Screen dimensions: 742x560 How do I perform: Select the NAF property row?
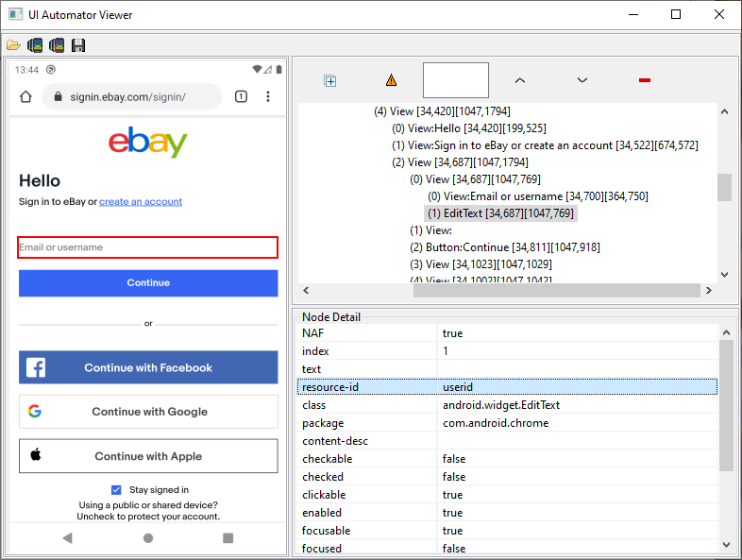coord(507,332)
